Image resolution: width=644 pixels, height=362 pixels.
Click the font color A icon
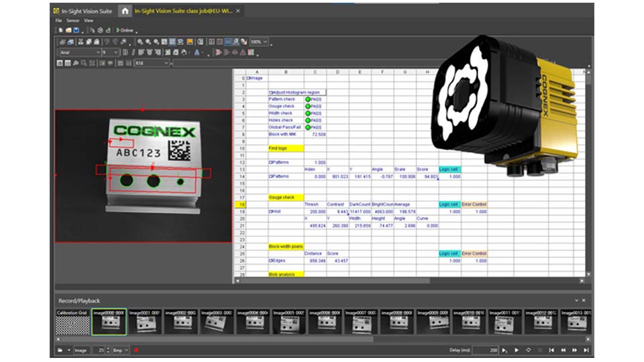[197, 52]
